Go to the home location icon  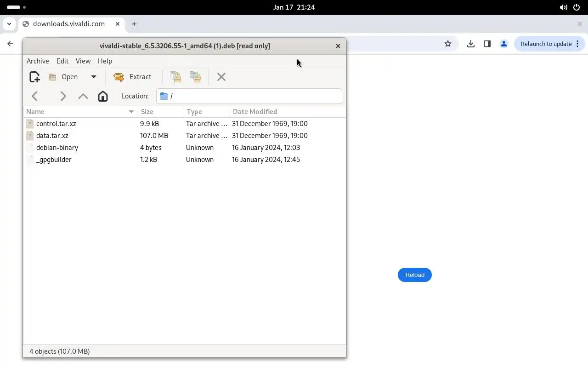tap(103, 96)
